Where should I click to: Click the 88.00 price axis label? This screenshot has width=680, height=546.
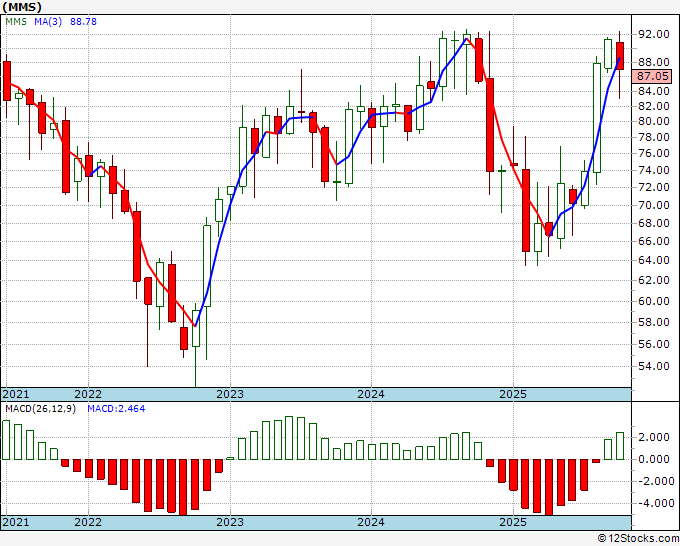(x=653, y=62)
